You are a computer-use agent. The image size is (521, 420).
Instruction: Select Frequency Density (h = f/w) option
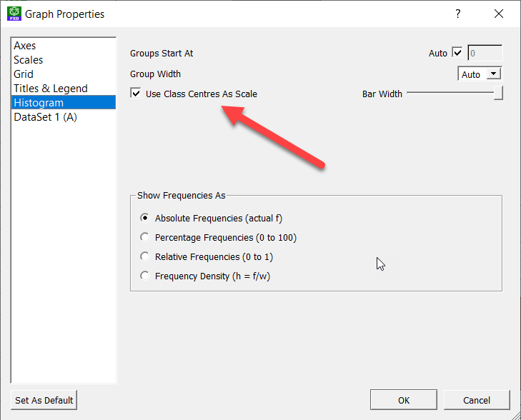145,276
